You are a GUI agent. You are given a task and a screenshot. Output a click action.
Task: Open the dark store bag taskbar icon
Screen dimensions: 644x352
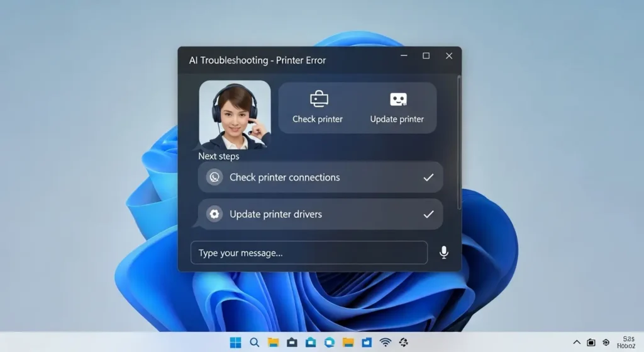(x=292, y=342)
